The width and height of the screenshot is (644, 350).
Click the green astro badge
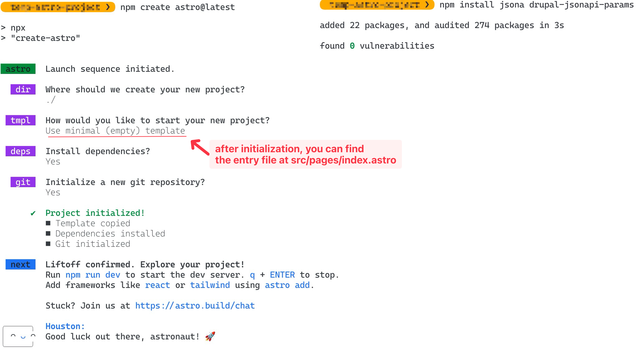18,69
